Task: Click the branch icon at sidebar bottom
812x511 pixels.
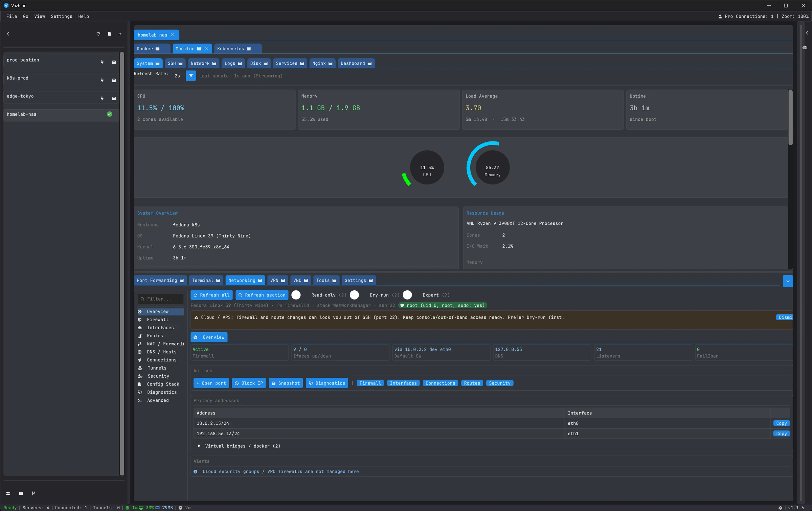Action: pyautogui.click(x=33, y=493)
